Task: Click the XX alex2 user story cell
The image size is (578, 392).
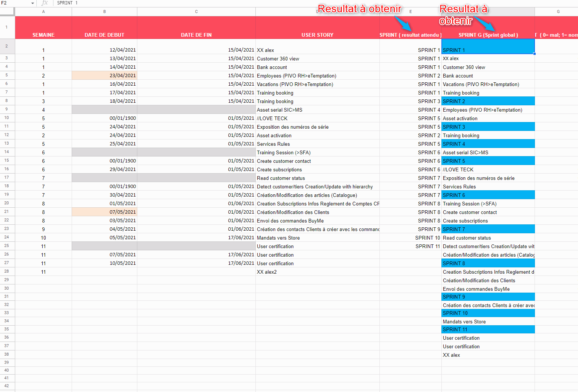Action: (317, 271)
